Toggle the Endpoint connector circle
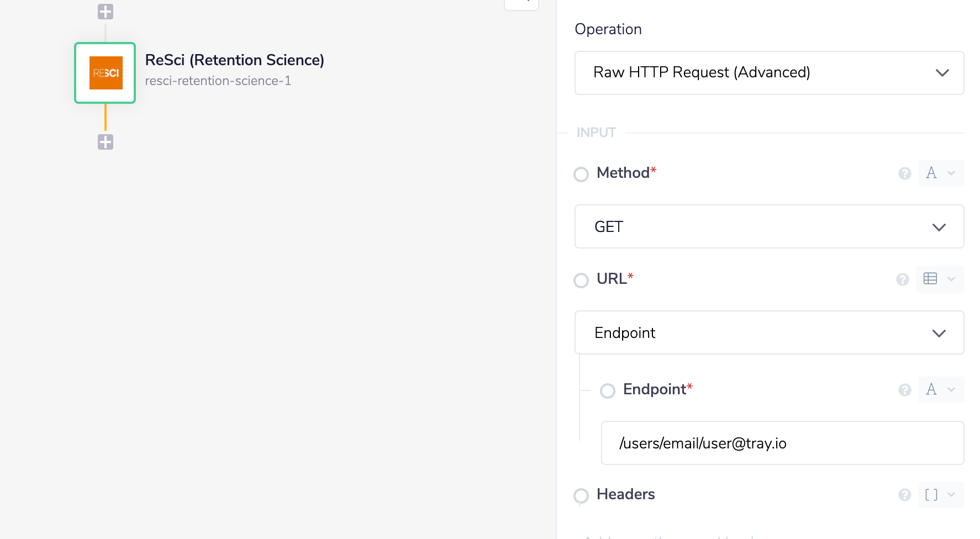The image size is (980, 539). point(608,391)
